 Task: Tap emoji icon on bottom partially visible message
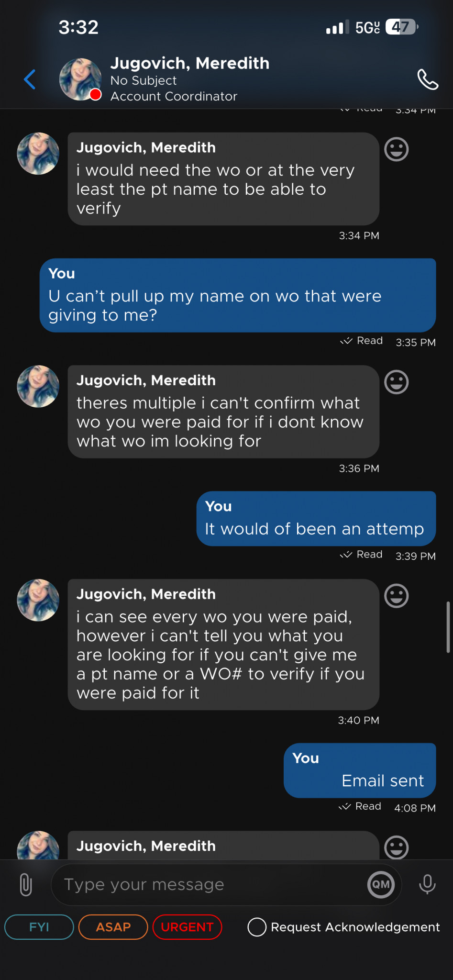(x=396, y=847)
